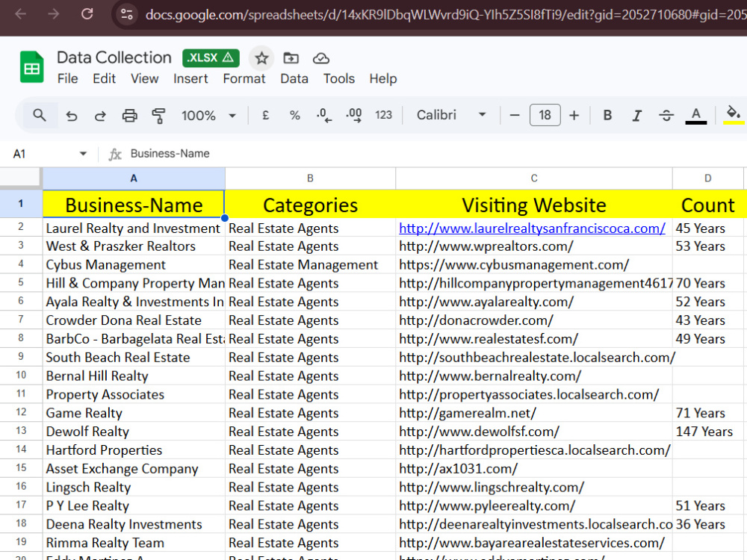Click the select-all corner box

click(x=21, y=177)
